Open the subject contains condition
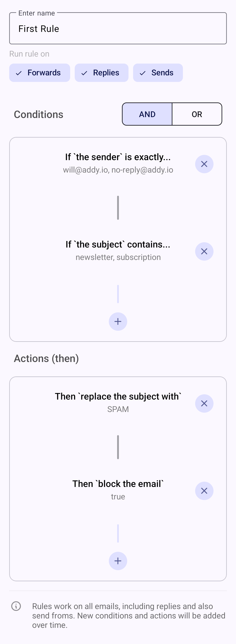The width and height of the screenshot is (236, 644). click(x=118, y=244)
